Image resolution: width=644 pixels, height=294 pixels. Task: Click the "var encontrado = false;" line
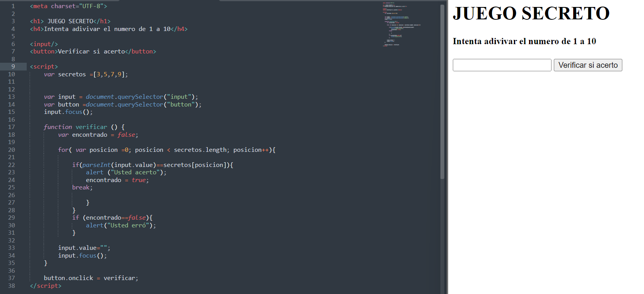tap(98, 135)
